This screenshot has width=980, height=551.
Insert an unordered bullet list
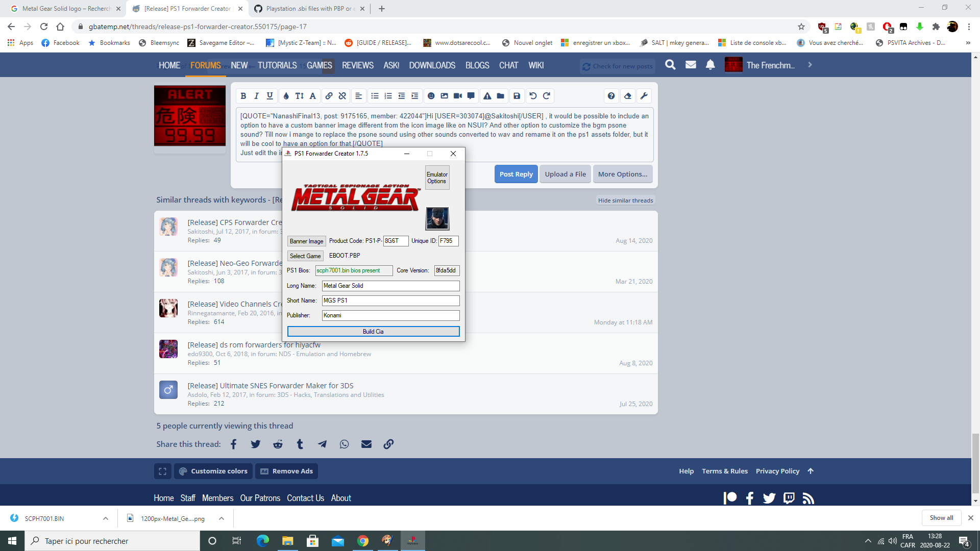pos(375,96)
